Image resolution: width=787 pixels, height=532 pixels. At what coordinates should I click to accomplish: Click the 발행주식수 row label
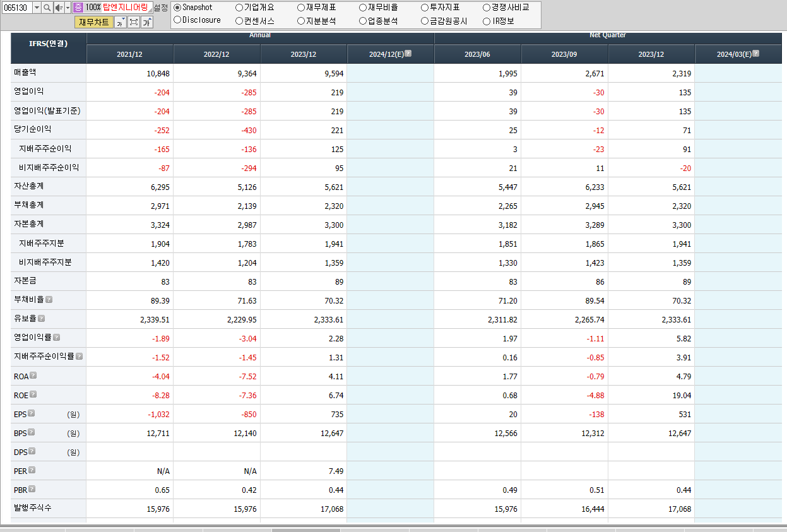tap(33, 507)
